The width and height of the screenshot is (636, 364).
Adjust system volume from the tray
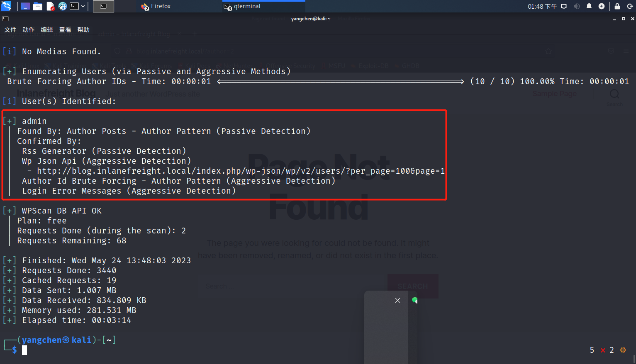577,6
